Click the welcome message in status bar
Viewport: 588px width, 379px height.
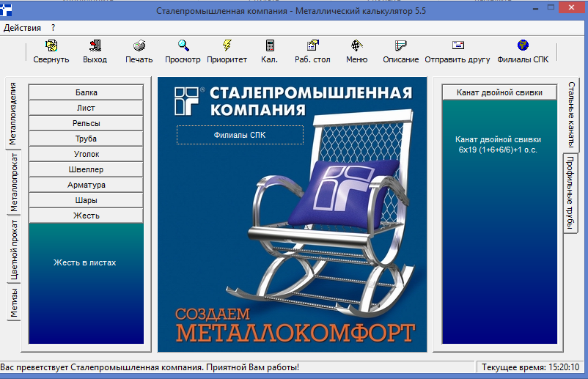tap(150, 367)
